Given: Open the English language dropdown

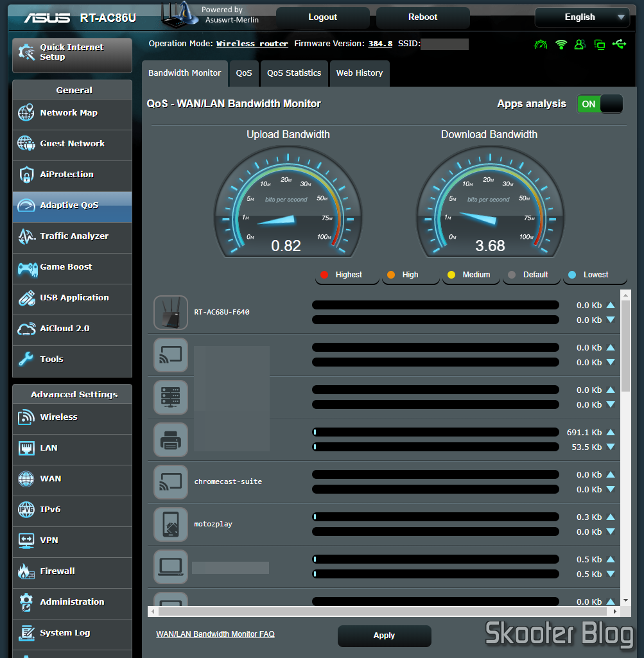Looking at the screenshot, I should point(582,17).
